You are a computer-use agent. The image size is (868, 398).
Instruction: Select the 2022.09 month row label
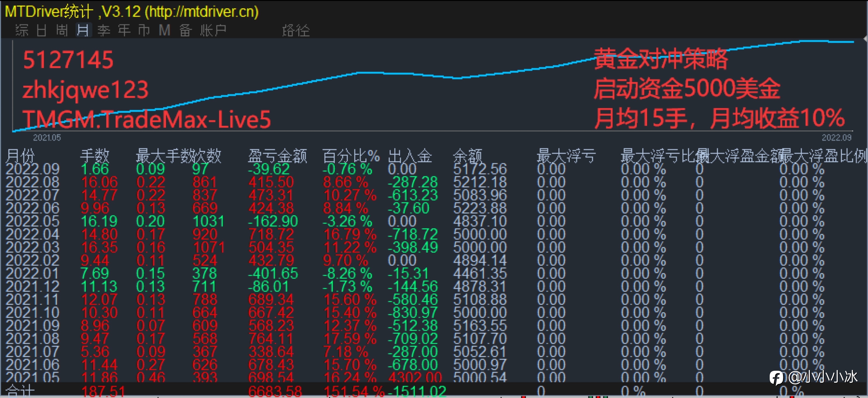(x=32, y=169)
